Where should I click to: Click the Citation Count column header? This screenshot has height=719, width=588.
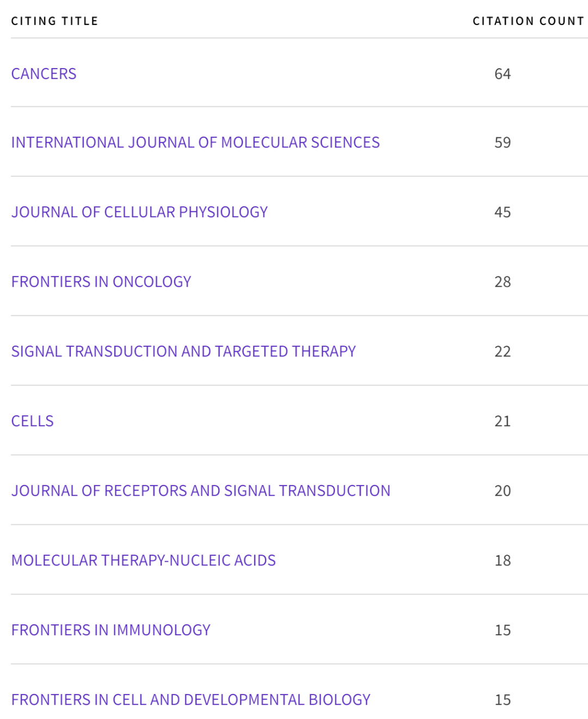tap(528, 21)
